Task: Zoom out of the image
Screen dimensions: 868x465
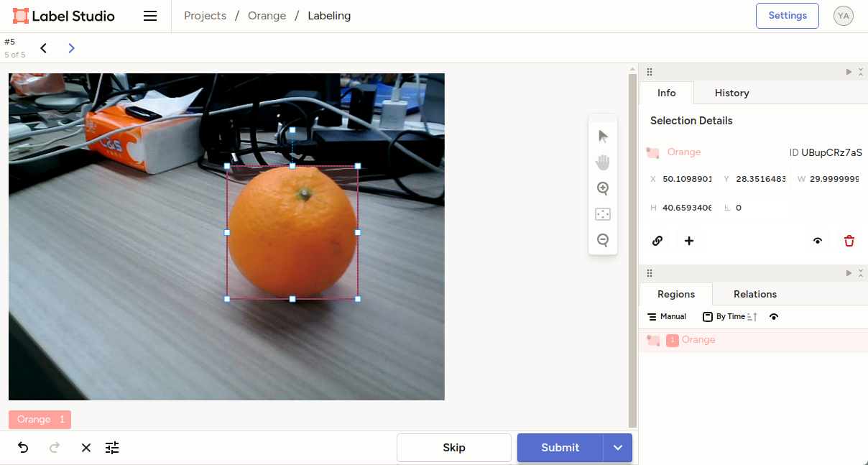Action: coord(603,240)
